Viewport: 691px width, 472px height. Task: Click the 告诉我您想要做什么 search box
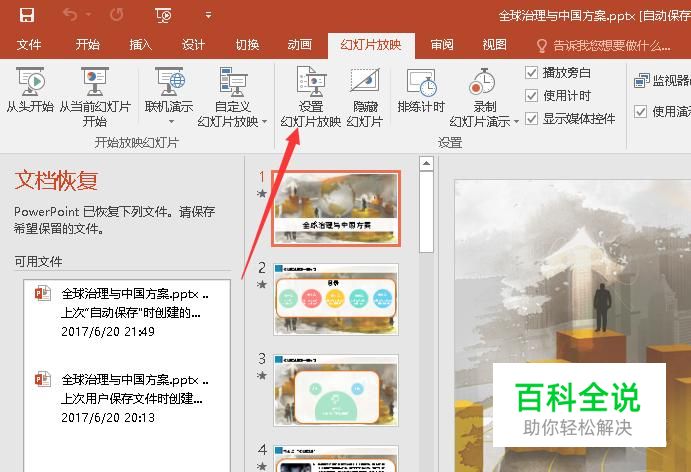603,45
